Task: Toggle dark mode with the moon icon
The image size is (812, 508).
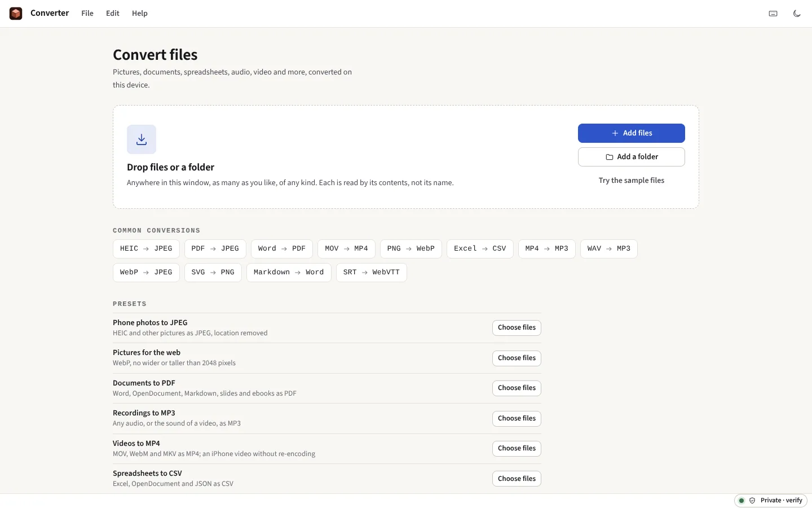Action: (x=797, y=14)
